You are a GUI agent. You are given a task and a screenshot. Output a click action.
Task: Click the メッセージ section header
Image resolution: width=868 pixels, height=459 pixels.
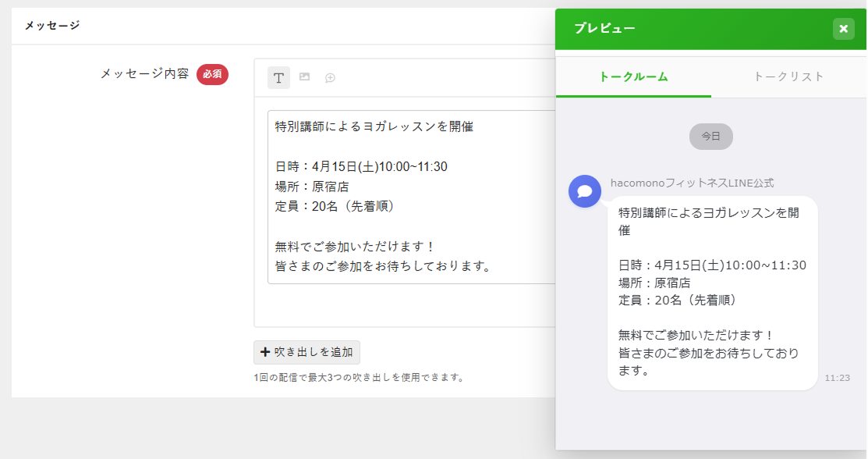51,26
